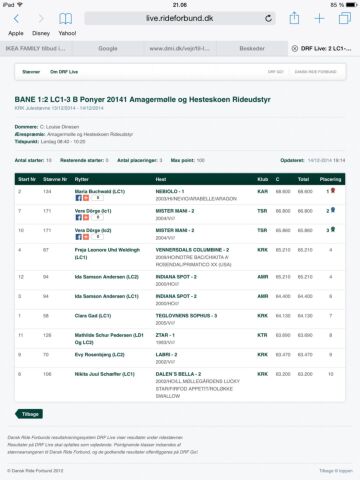The height and width of the screenshot is (480, 360).
Task: Open the Beskeder tab
Action: (x=252, y=48)
